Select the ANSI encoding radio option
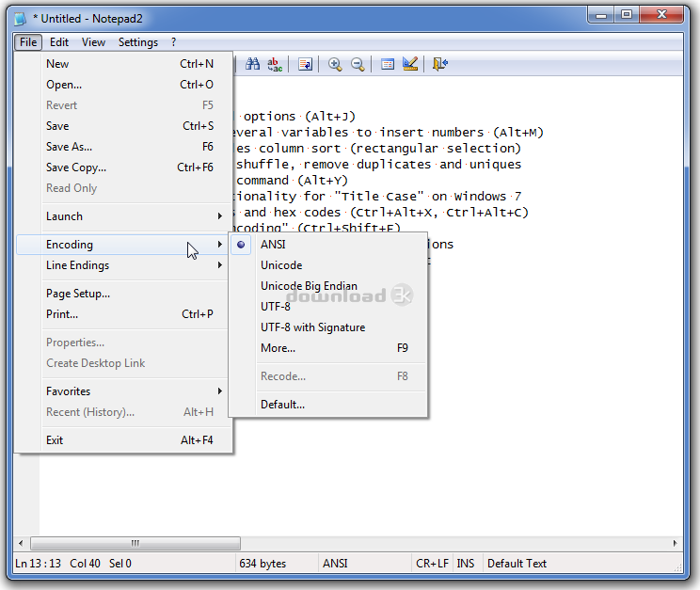This screenshot has height=590, width=700. click(x=328, y=245)
